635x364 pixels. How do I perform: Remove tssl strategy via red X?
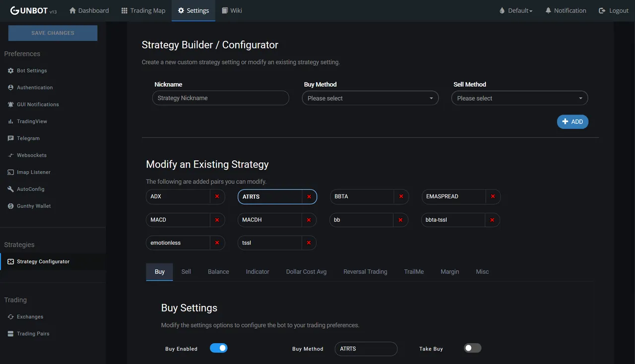click(x=309, y=243)
